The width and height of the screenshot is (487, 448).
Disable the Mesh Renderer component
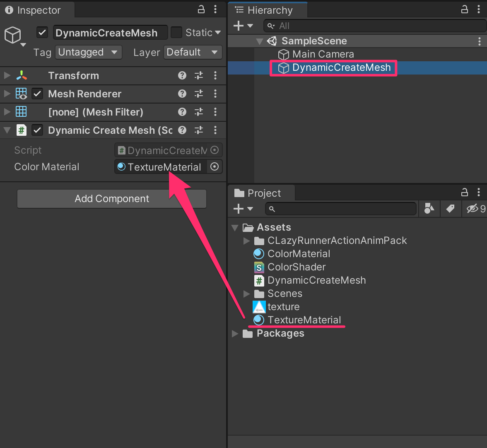(37, 94)
